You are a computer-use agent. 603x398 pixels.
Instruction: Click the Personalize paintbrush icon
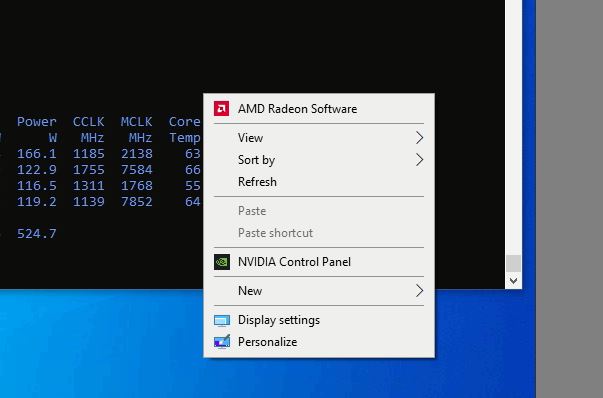(x=222, y=341)
